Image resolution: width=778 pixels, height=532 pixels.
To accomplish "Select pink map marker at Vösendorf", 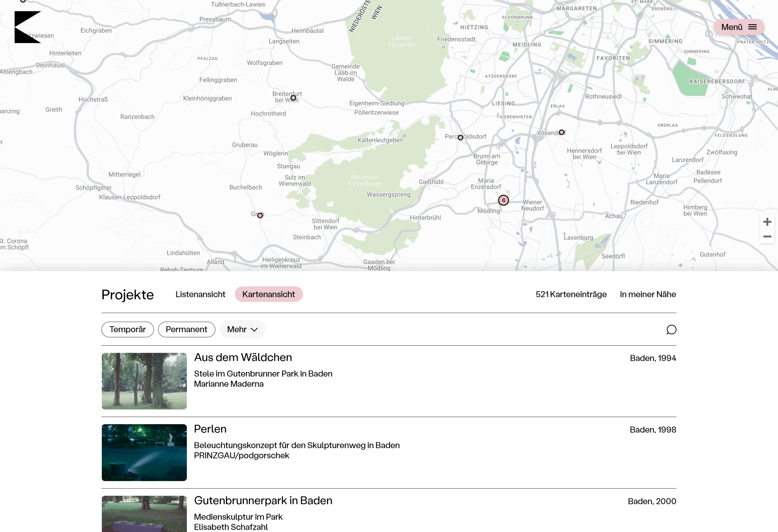I will [561, 132].
